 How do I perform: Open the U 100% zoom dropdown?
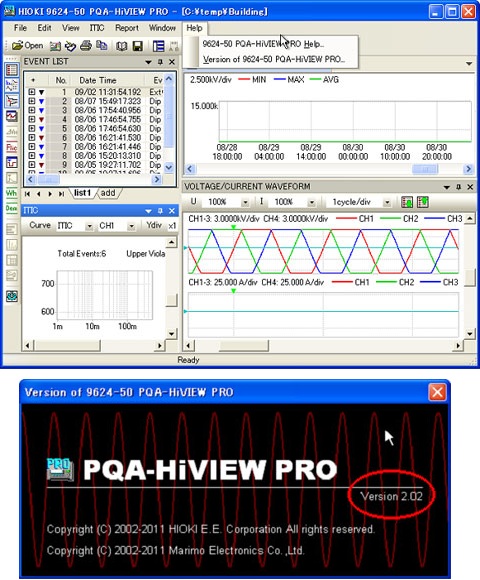pyautogui.click(x=245, y=202)
